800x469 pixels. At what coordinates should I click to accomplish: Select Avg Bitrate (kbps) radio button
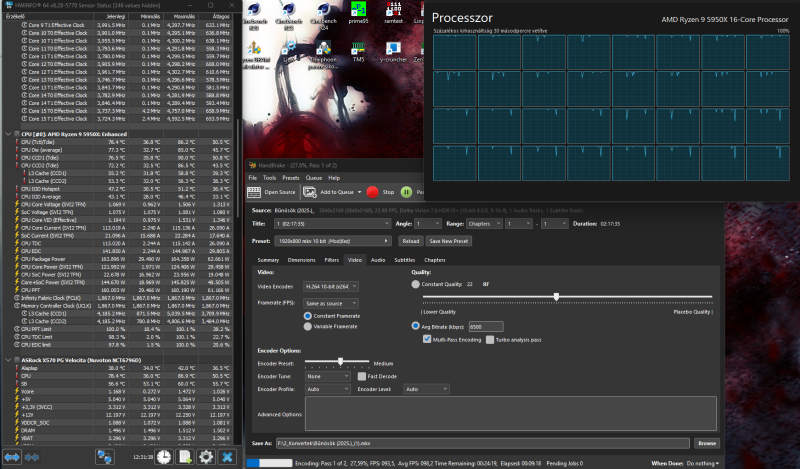click(x=415, y=326)
